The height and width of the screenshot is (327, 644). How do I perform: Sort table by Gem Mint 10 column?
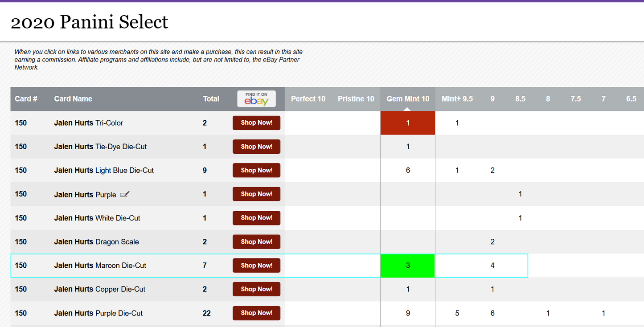pyautogui.click(x=407, y=99)
